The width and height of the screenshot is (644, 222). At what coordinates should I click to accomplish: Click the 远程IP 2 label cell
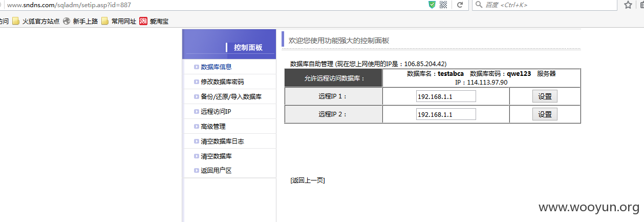click(x=333, y=114)
